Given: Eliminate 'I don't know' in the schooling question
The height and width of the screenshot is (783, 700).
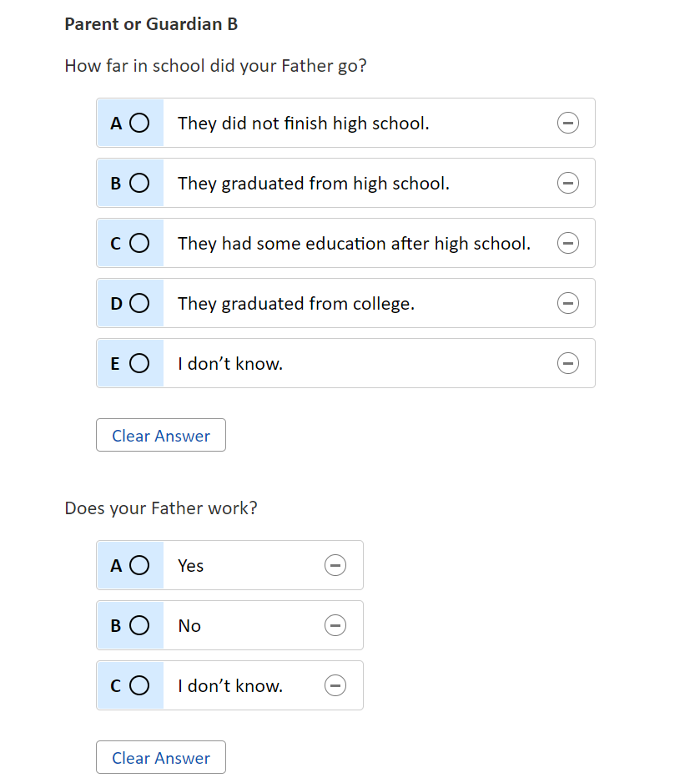Looking at the screenshot, I should [x=568, y=364].
